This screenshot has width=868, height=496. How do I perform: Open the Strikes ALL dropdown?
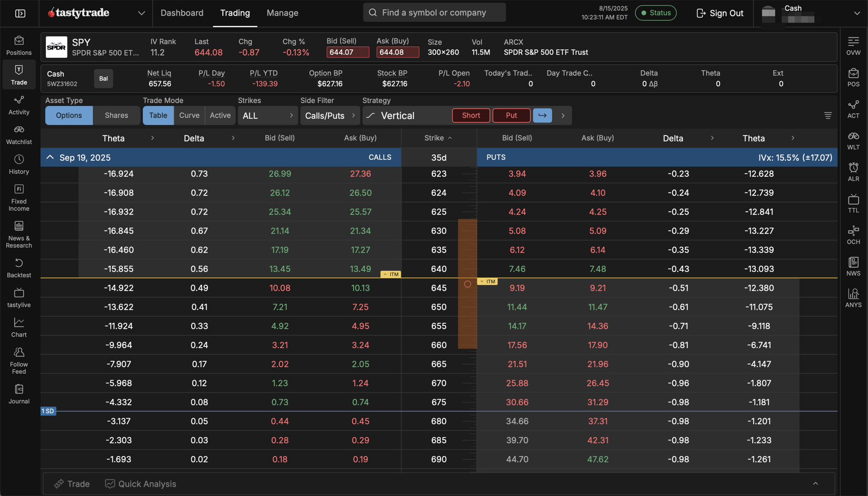coord(268,116)
